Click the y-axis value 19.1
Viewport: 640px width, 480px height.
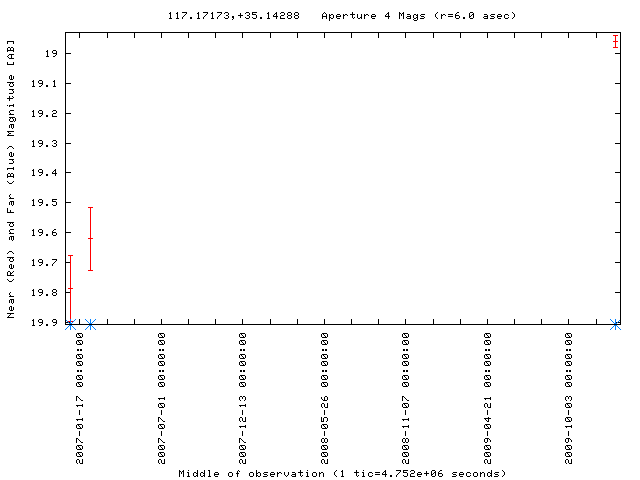(44, 84)
